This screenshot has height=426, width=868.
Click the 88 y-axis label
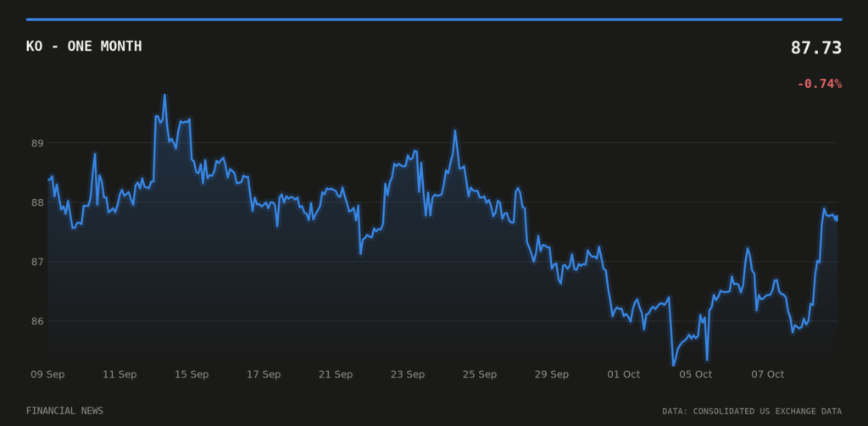click(37, 202)
